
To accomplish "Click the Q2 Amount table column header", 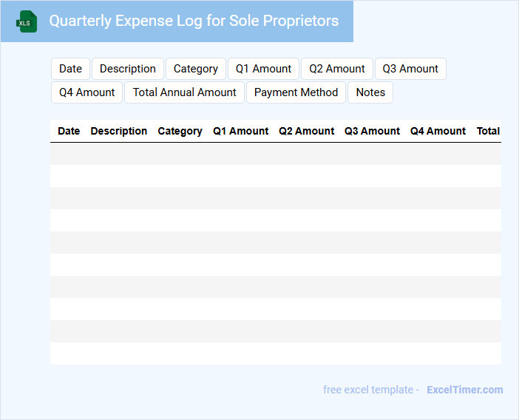I will [x=307, y=131].
